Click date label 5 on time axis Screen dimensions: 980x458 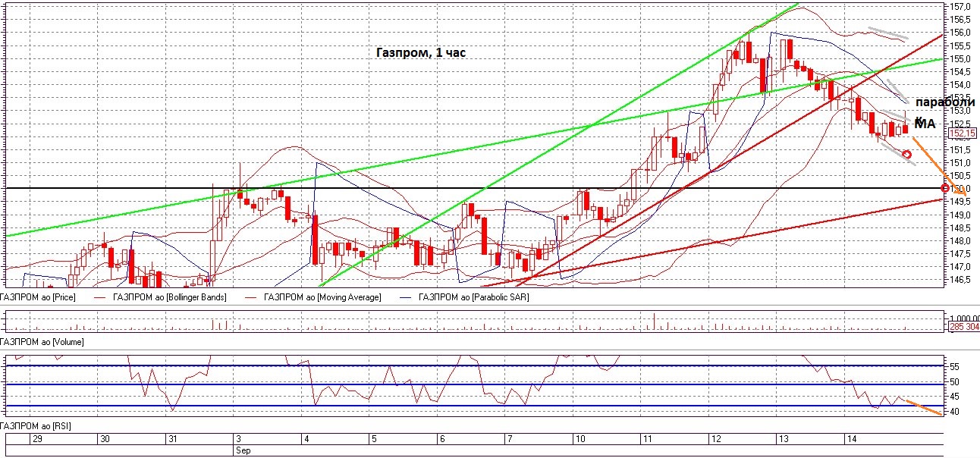pyautogui.click(x=373, y=439)
